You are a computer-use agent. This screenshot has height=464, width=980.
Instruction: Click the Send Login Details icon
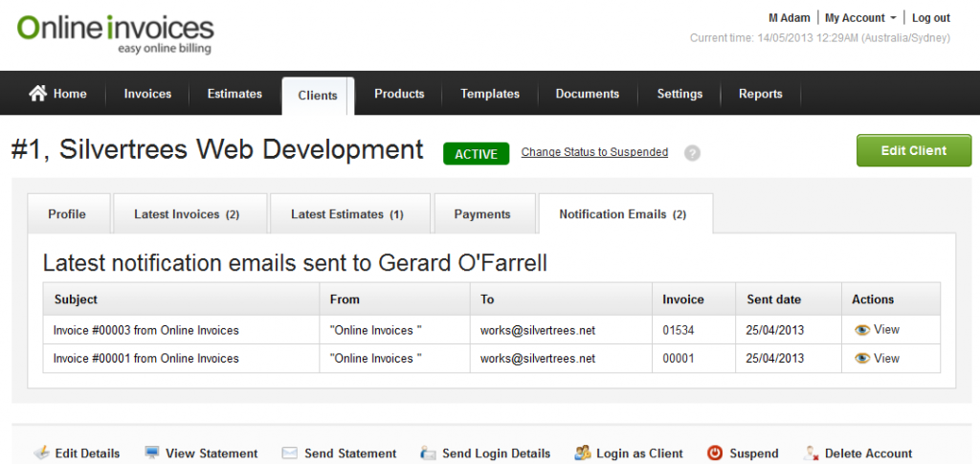(x=428, y=453)
